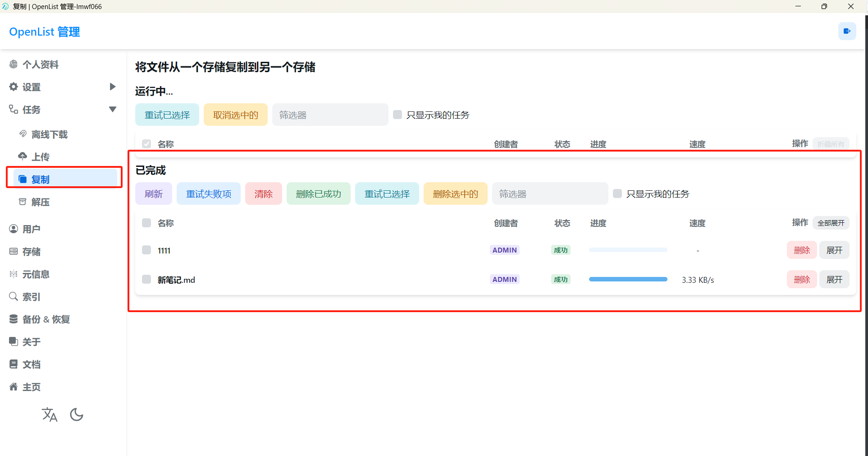Go to 存储 management
868x456 pixels.
pyautogui.click(x=32, y=252)
